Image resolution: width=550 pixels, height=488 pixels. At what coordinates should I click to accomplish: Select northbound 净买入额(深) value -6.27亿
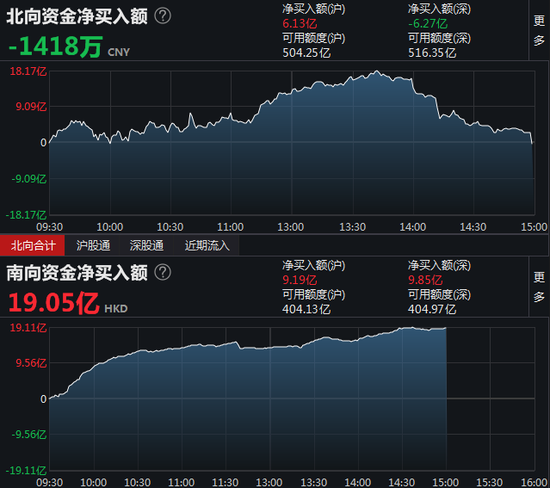[x=428, y=24]
